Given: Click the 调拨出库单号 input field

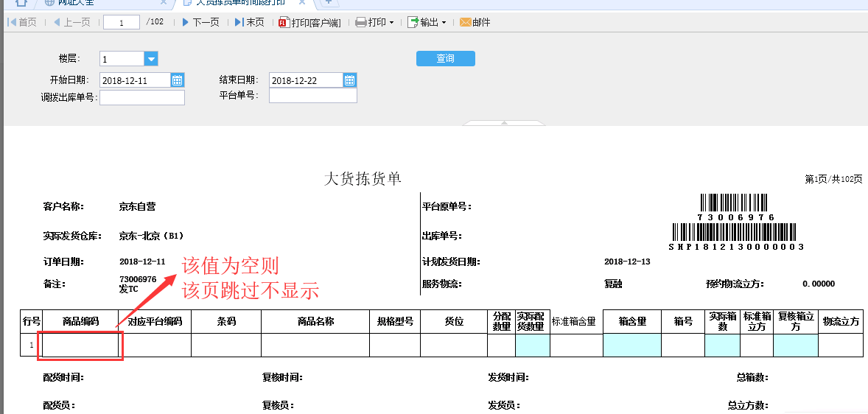Looking at the screenshot, I should [142, 97].
